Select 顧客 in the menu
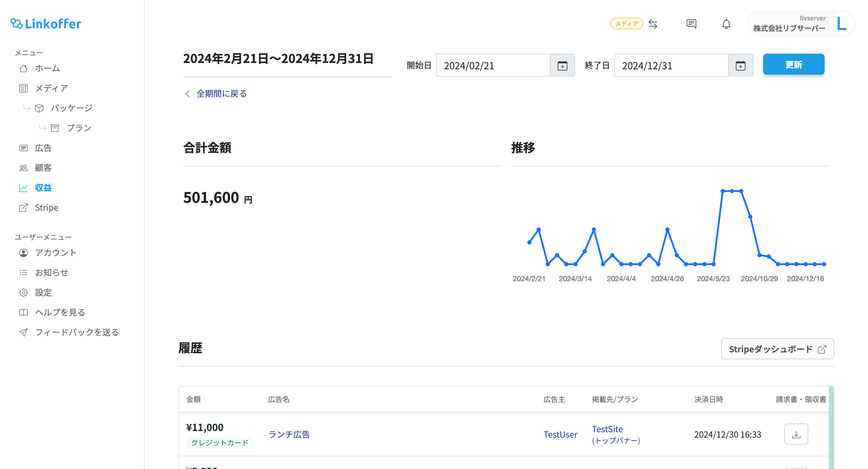Image resolution: width=868 pixels, height=469 pixels. coord(43,168)
